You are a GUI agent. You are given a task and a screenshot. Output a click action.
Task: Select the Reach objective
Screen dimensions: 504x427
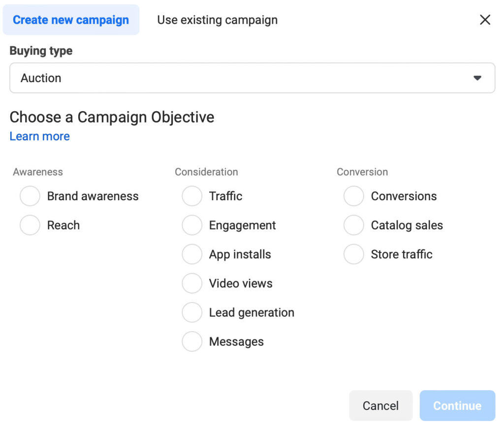pos(30,225)
